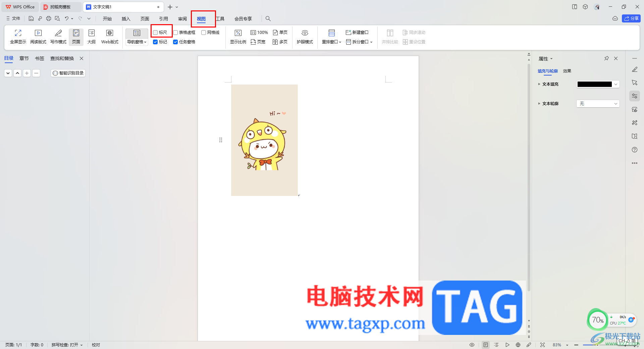Open the Navigation Pane (导航窗格) dropdown
The image size is (644, 349).
[137, 42]
